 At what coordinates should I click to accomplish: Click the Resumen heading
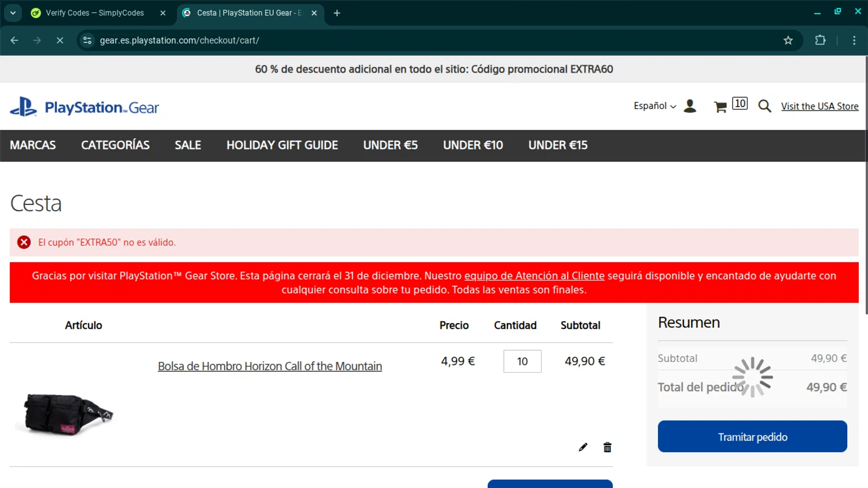click(x=689, y=322)
